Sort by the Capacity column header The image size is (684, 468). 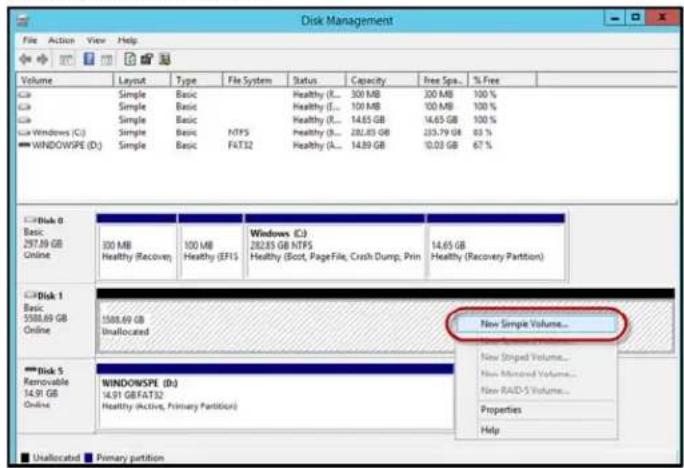click(383, 80)
